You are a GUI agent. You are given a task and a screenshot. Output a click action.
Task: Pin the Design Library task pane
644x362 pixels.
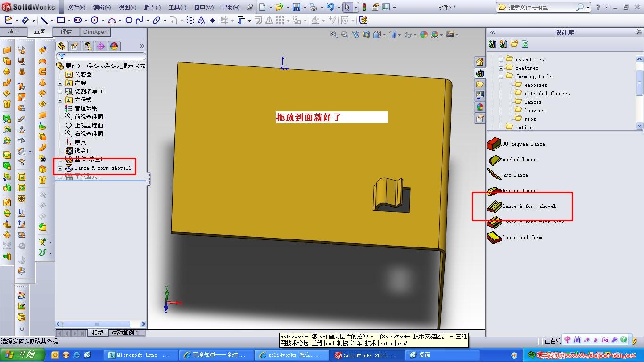tap(638, 32)
